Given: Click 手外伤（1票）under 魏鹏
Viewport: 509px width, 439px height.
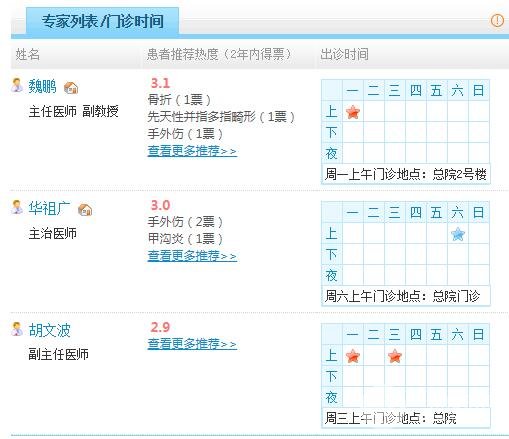Looking at the screenshot, I should pyautogui.click(x=185, y=134).
